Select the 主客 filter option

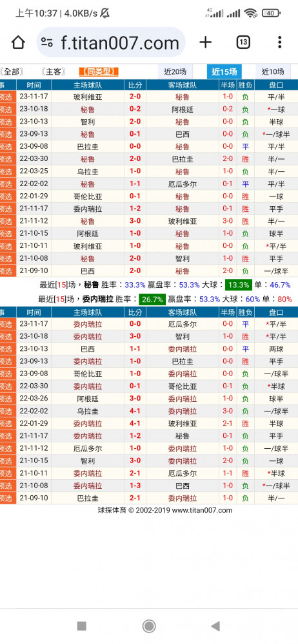[54, 72]
